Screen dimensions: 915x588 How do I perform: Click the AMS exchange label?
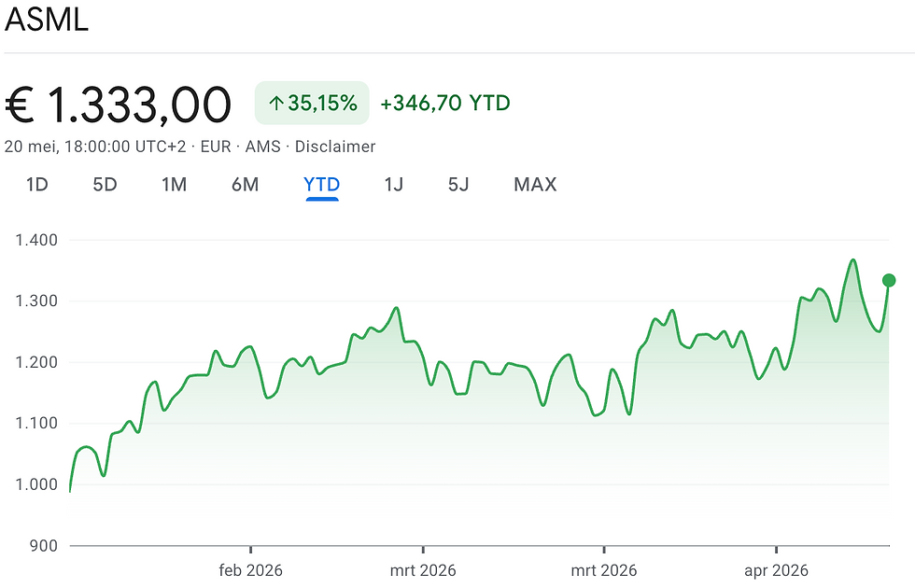pos(262,147)
